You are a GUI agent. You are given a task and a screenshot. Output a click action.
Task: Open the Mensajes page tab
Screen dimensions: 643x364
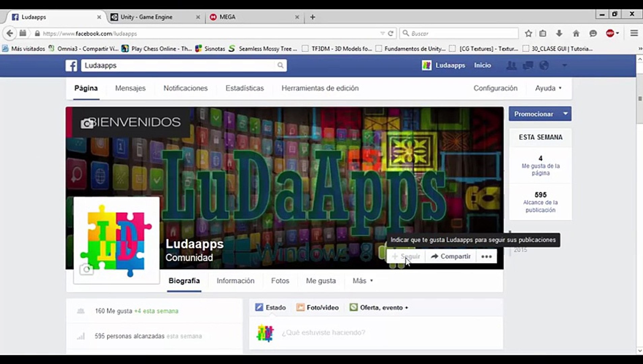(130, 88)
